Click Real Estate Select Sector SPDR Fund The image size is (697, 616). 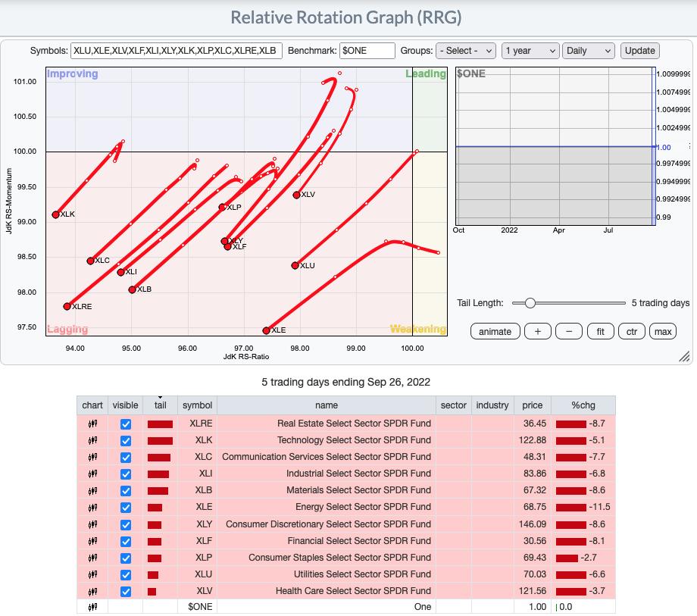pos(354,424)
